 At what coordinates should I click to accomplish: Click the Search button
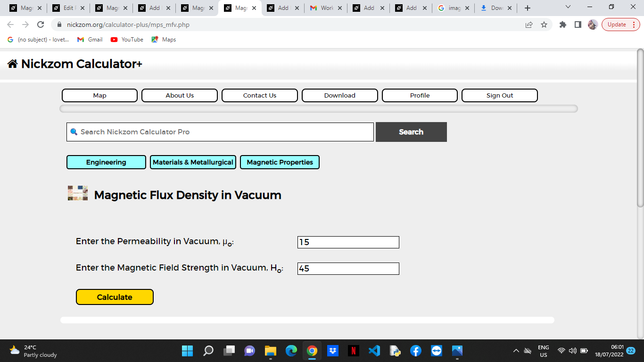[411, 132]
